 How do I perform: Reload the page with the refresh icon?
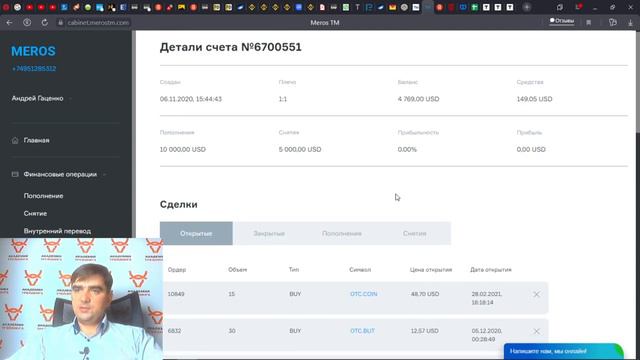click(44, 23)
